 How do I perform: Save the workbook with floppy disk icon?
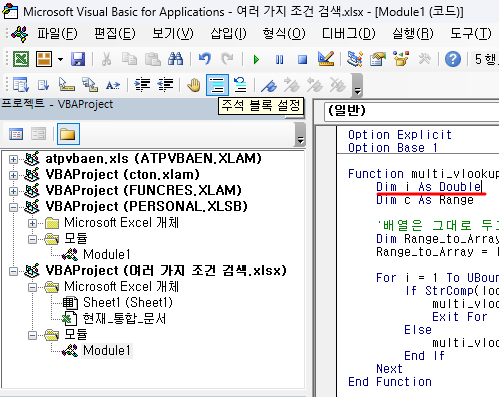[x=78, y=59]
